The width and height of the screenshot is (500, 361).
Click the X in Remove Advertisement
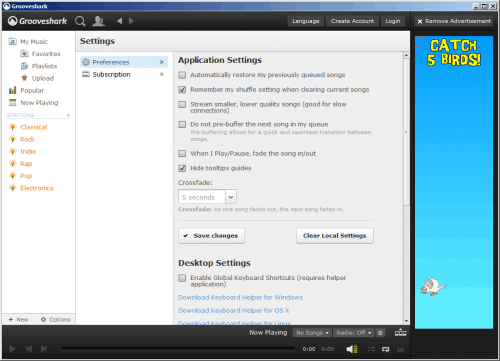(x=420, y=21)
